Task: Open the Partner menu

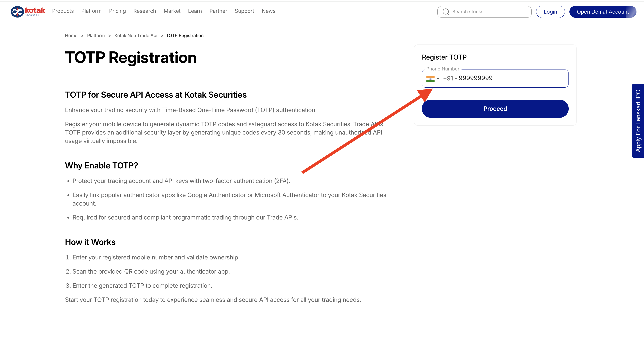Action: coord(218,11)
